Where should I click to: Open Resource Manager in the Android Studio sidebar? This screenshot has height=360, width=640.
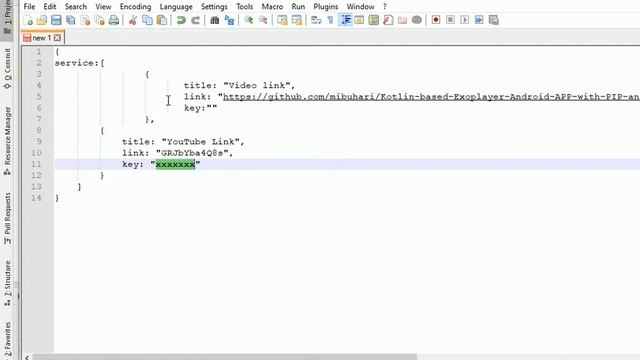pyautogui.click(x=7, y=141)
